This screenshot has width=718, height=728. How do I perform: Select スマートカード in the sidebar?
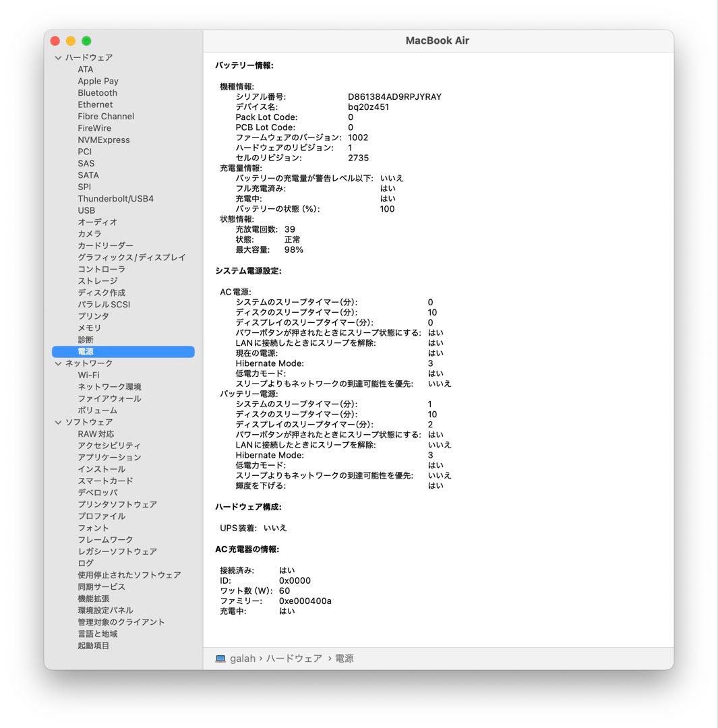pyautogui.click(x=105, y=481)
